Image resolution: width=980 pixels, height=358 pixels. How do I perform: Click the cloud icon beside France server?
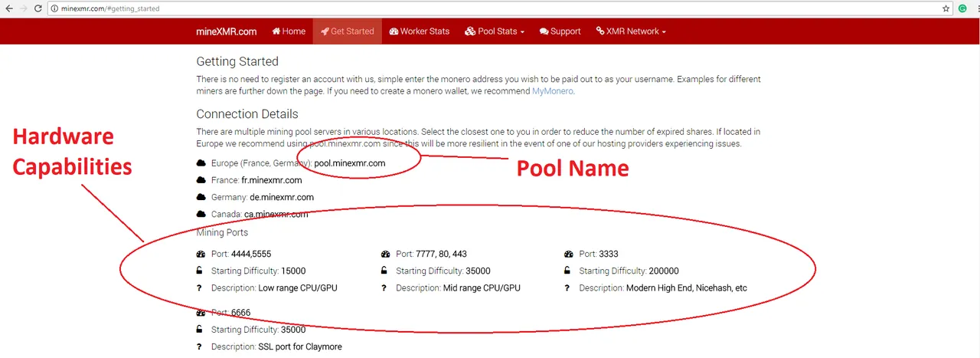coord(201,180)
